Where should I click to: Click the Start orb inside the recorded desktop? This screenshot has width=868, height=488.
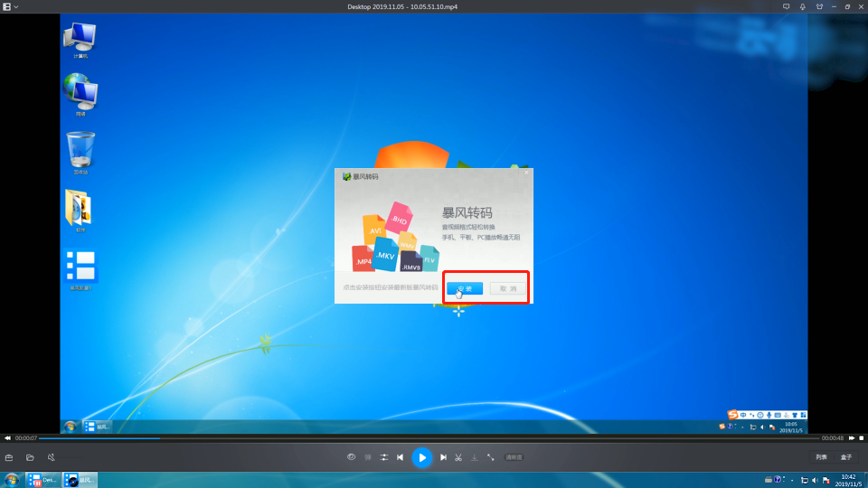point(70,427)
